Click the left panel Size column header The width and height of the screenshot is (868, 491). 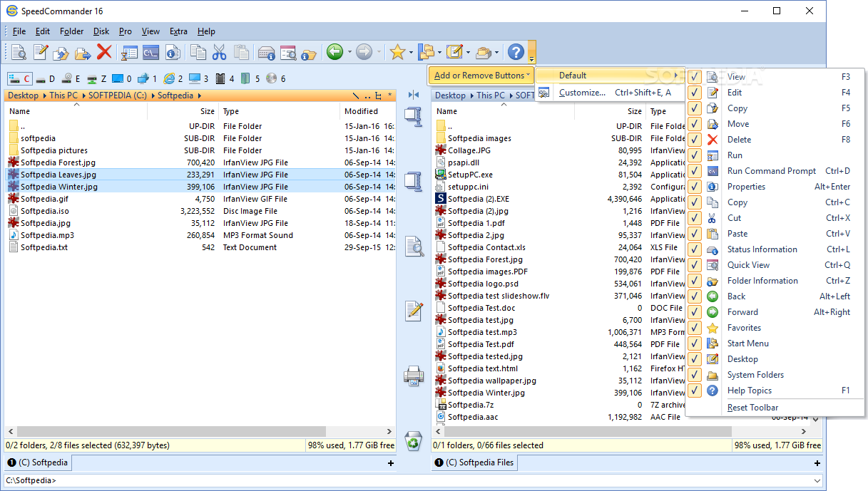[x=183, y=111]
